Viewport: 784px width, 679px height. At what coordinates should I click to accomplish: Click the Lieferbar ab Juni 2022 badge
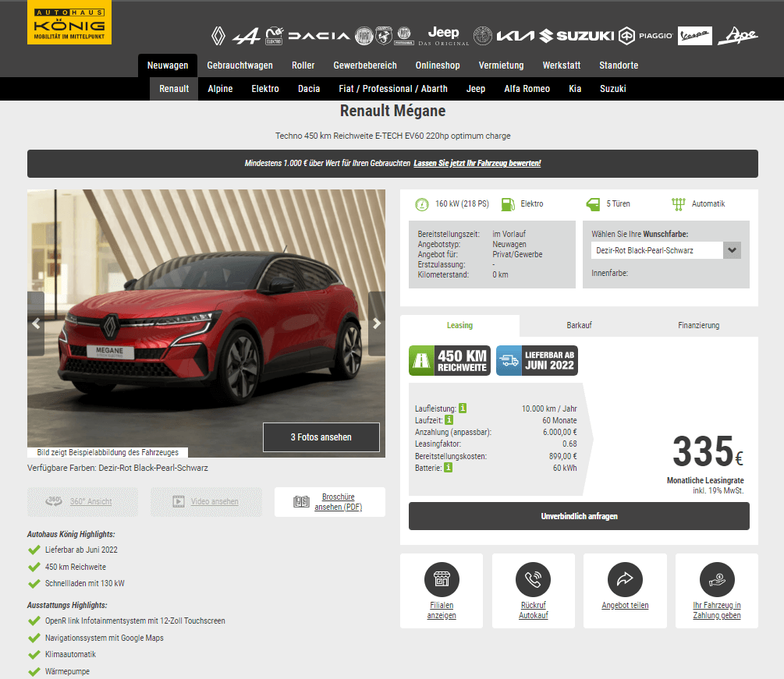pos(537,361)
